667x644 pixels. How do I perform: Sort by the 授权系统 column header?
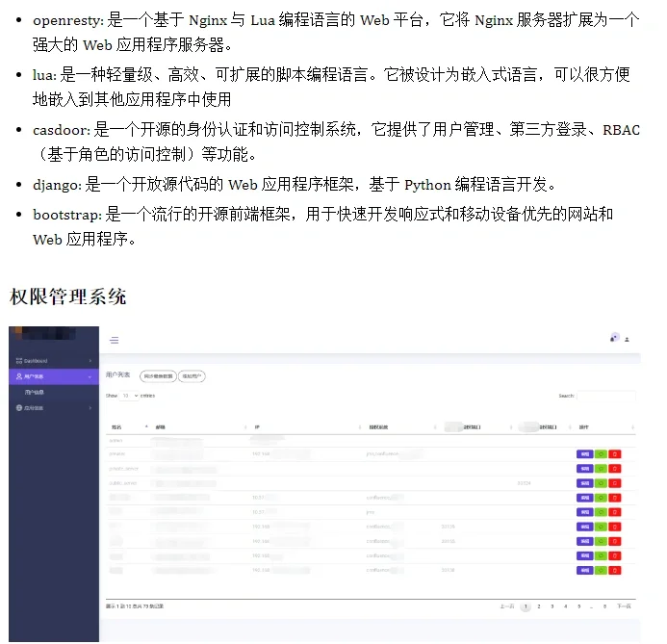click(378, 427)
